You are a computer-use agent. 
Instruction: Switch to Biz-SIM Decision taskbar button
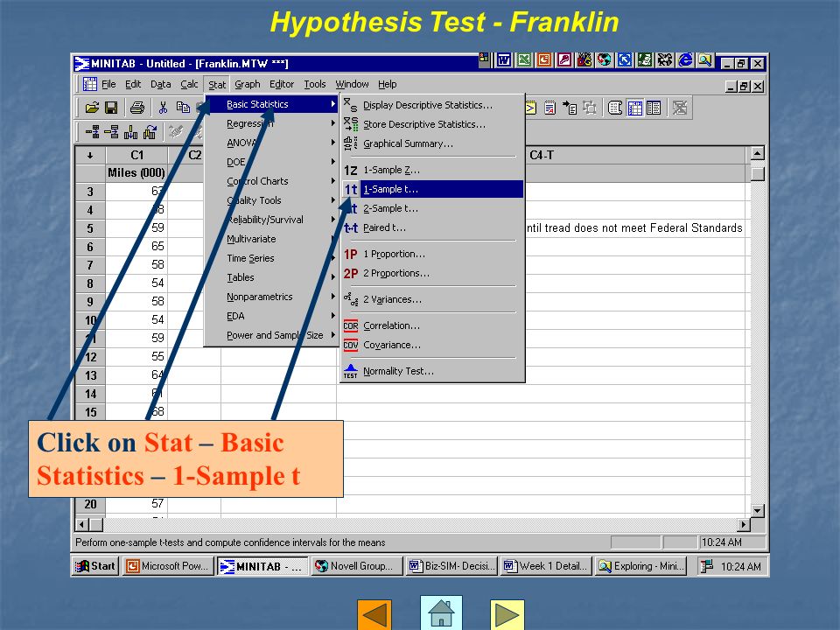[451, 566]
